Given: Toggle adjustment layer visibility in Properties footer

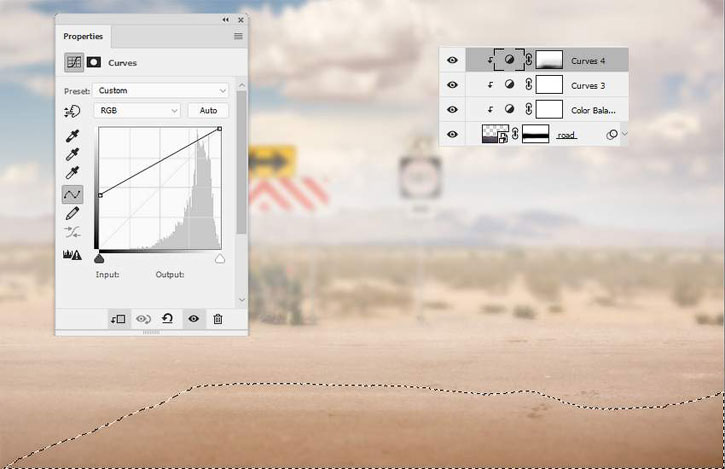Looking at the screenshot, I should pos(193,319).
